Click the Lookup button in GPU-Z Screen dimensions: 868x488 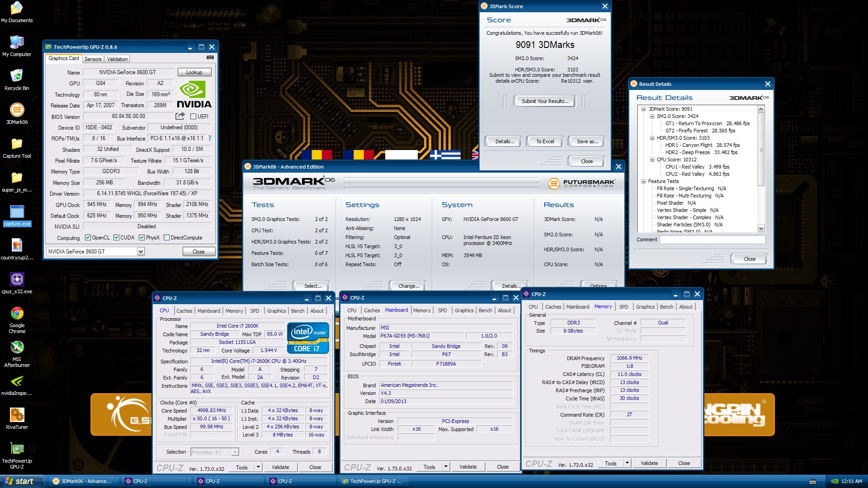pyautogui.click(x=194, y=72)
